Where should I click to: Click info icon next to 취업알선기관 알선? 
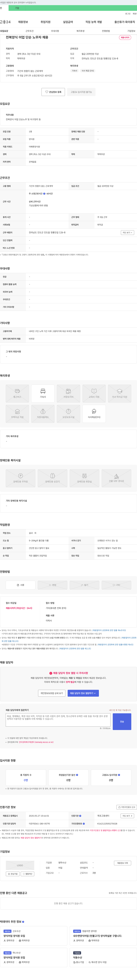click(77, 775)
